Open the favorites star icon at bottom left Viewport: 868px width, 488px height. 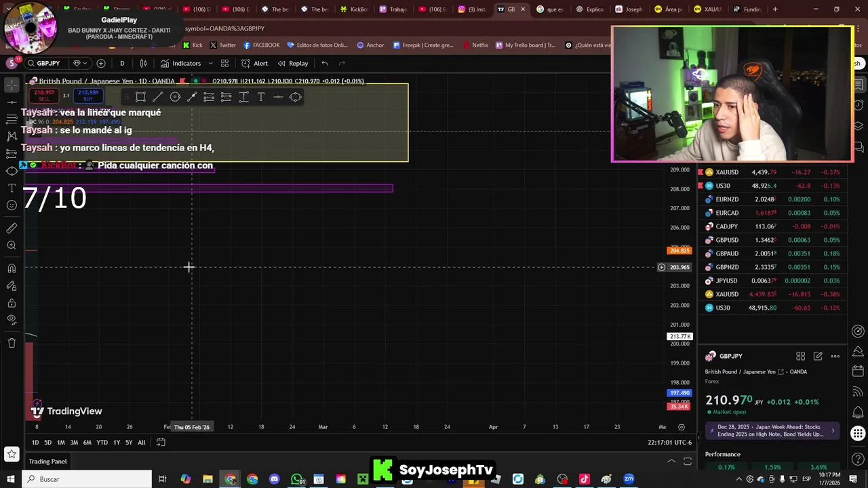point(12,454)
